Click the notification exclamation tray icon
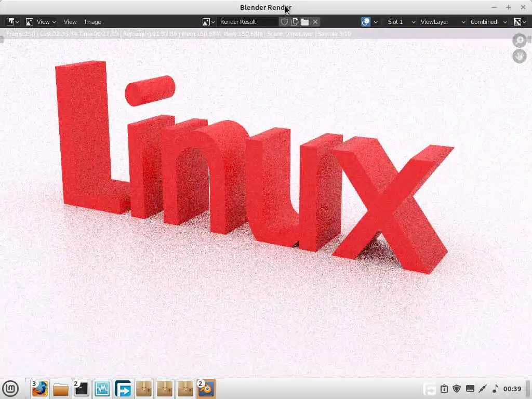This screenshot has height=399, width=532. tap(444, 389)
